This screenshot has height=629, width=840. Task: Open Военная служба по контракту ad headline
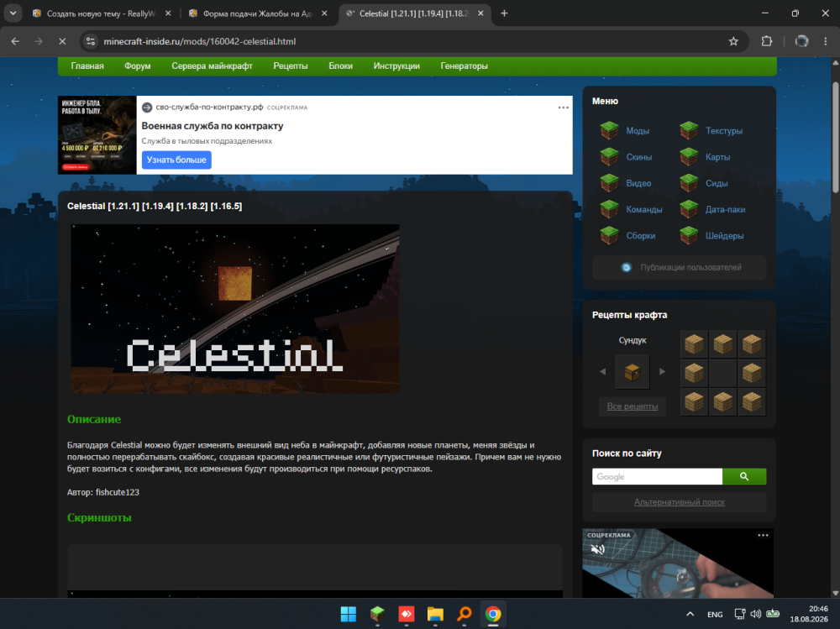click(x=213, y=126)
